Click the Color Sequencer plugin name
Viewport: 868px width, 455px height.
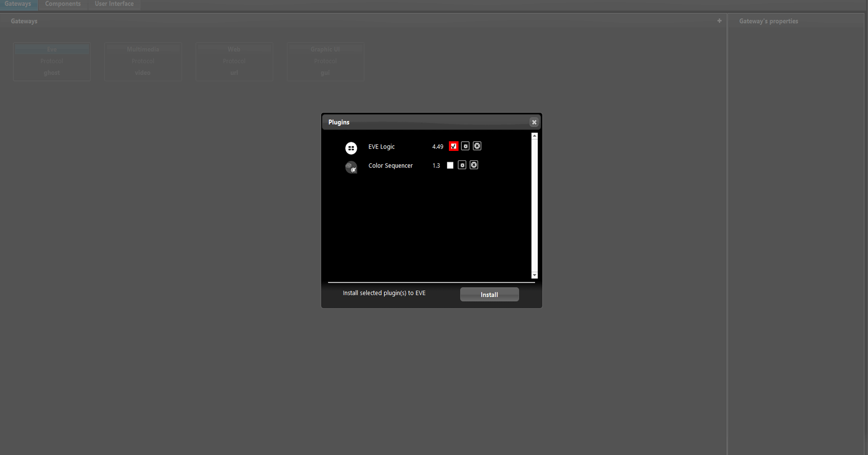[x=391, y=166]
